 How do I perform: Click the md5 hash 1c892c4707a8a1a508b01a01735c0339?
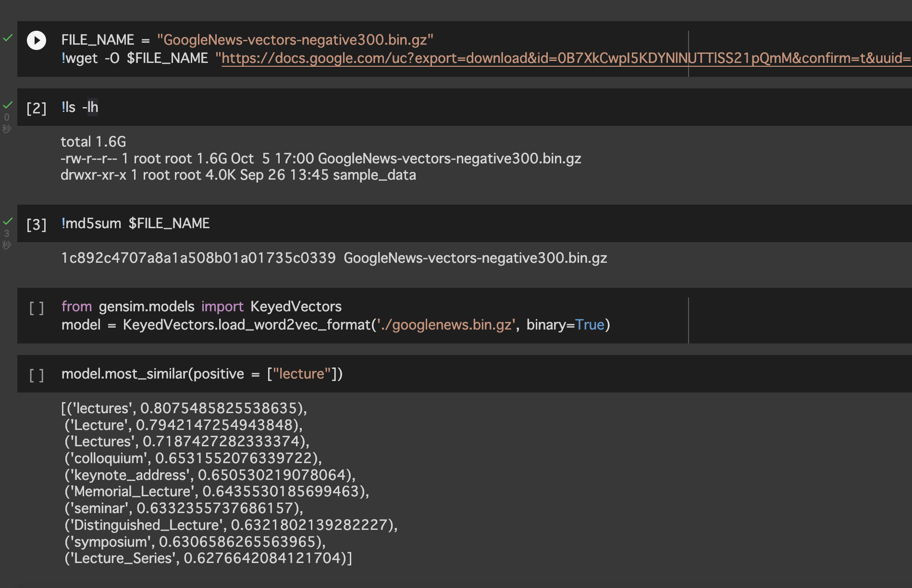click(x=198, y=258)
